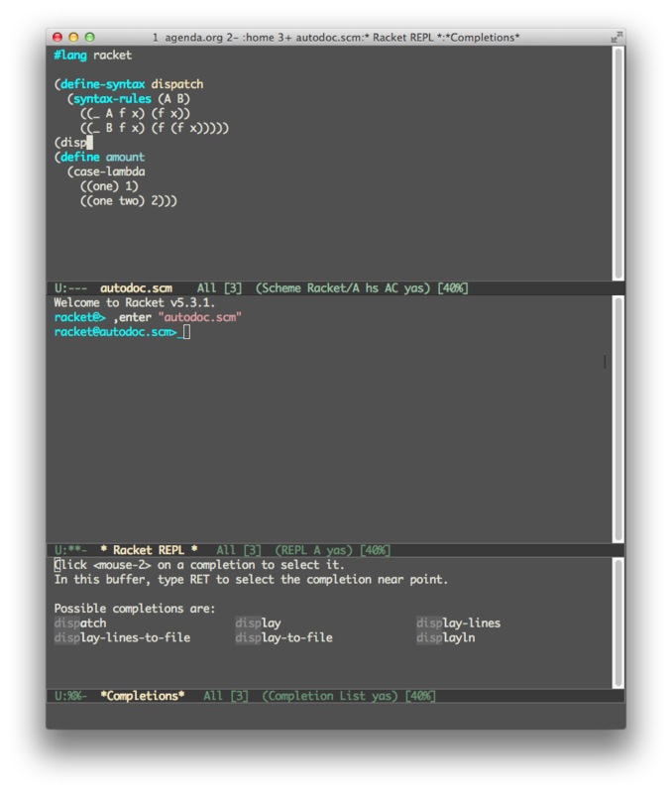
Task: Click the 'amount' identifier in define
Action: 125,158
